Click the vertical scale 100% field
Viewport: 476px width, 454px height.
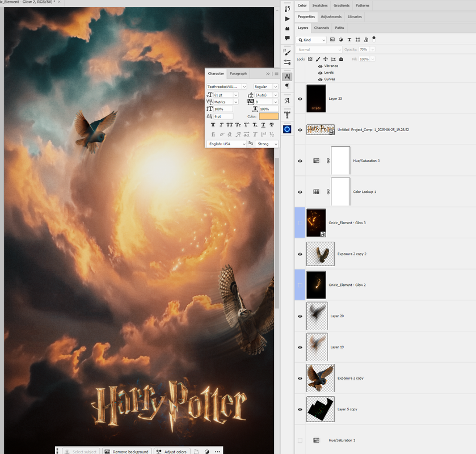click(x=223, y=109)
